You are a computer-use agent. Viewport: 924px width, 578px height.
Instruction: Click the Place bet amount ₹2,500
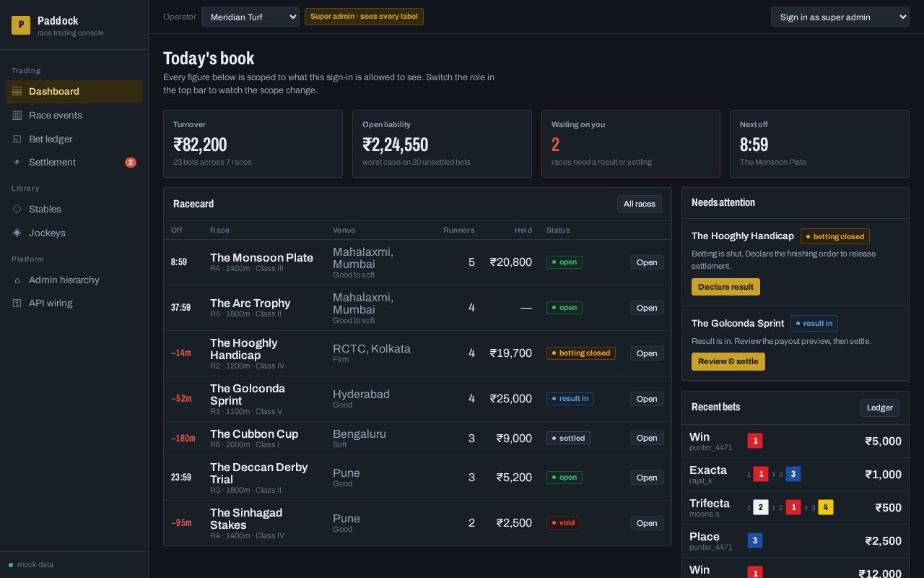click(x=883, y=541)
